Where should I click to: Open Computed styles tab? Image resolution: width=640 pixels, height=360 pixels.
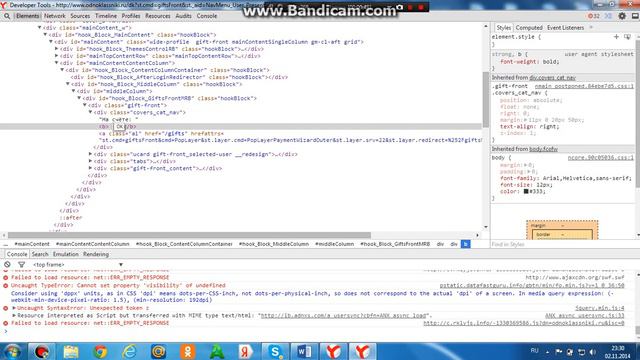tap(529, 28)
